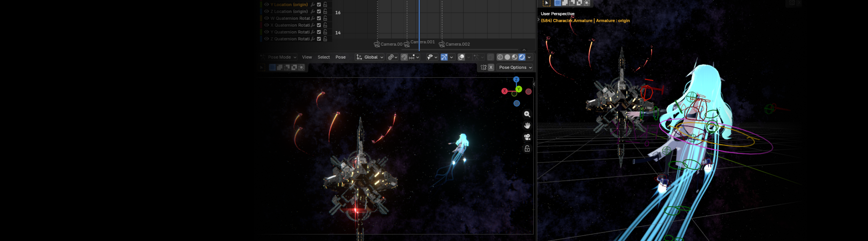Uncheck Y Location (origin) channel checkbox
The height and width of the screenshot is (241, 868).
point(319,5)
